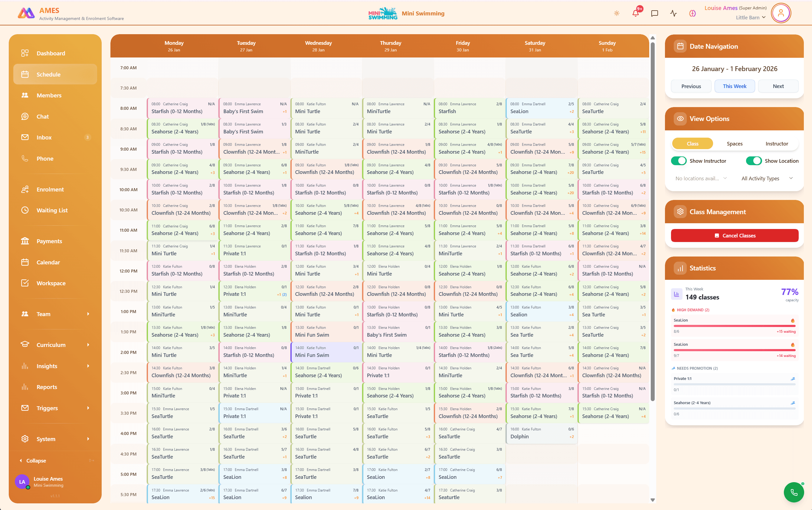Click the green phone call button
Image resolution: width=812 pixels, height=510 pixels.
tap(794, 492)
